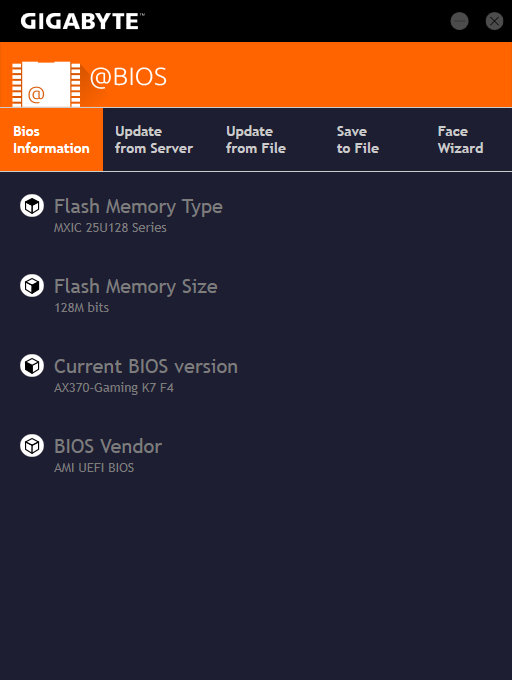
Task: Switch to the Bios Information tab
Action: [x=52, y=140]
